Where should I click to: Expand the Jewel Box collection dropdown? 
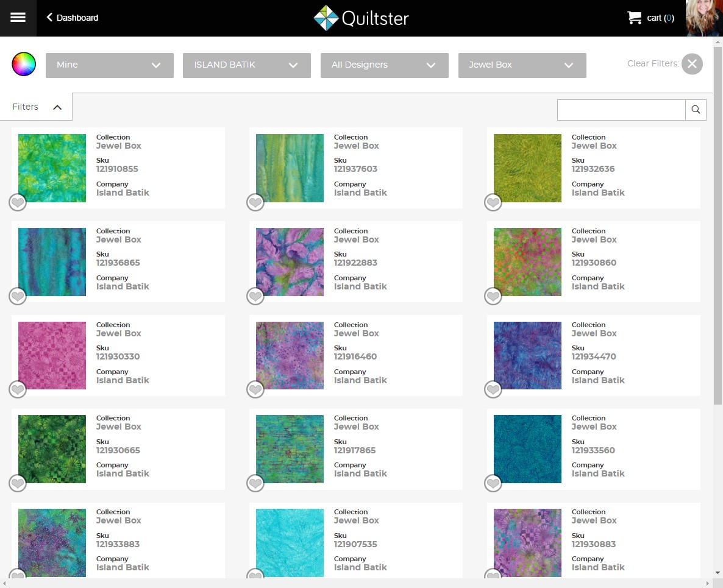522,65
